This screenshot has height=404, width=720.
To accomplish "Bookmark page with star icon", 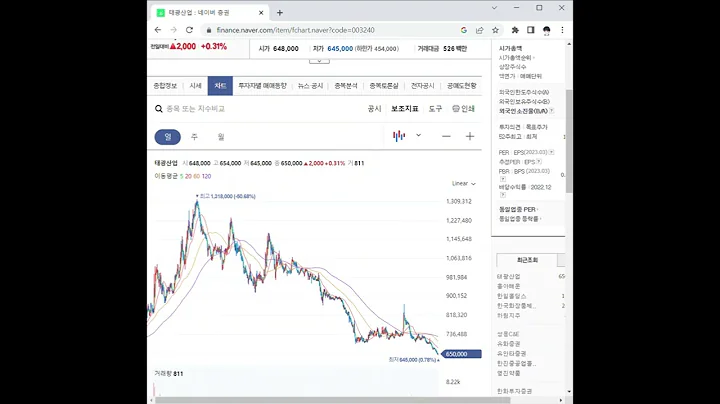I will (495, 30).
